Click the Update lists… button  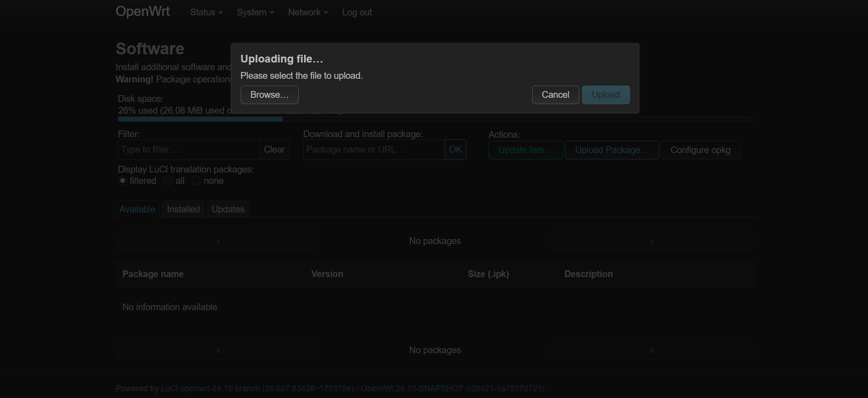[x=526, y=150]
